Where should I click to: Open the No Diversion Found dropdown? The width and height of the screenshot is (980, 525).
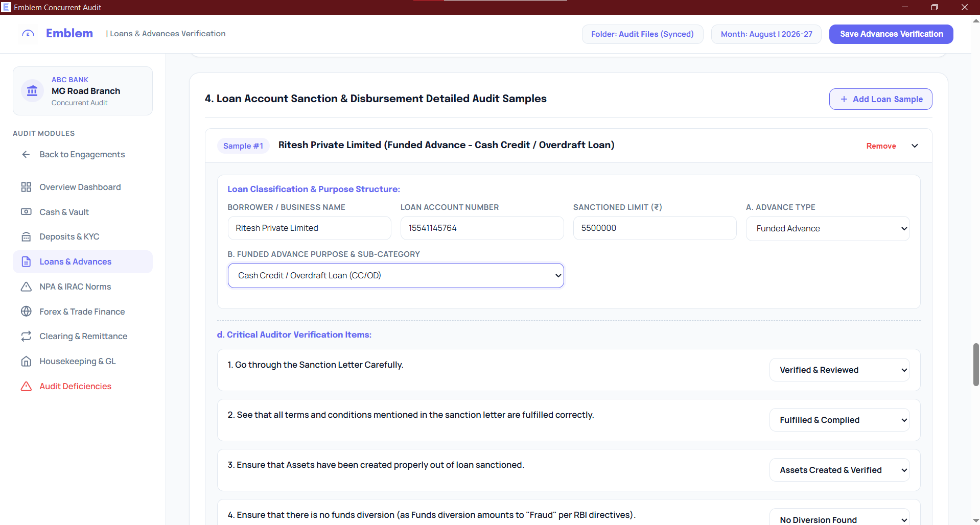click(x=839, y=517)
